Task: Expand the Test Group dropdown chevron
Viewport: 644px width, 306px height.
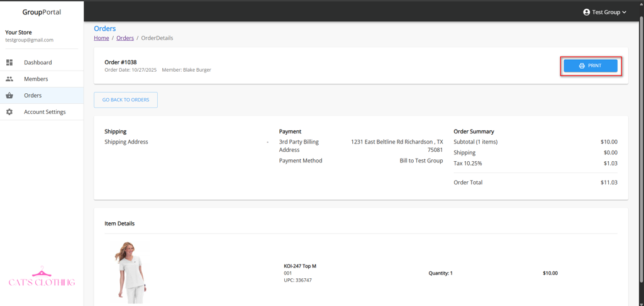Action: [625, 12]
